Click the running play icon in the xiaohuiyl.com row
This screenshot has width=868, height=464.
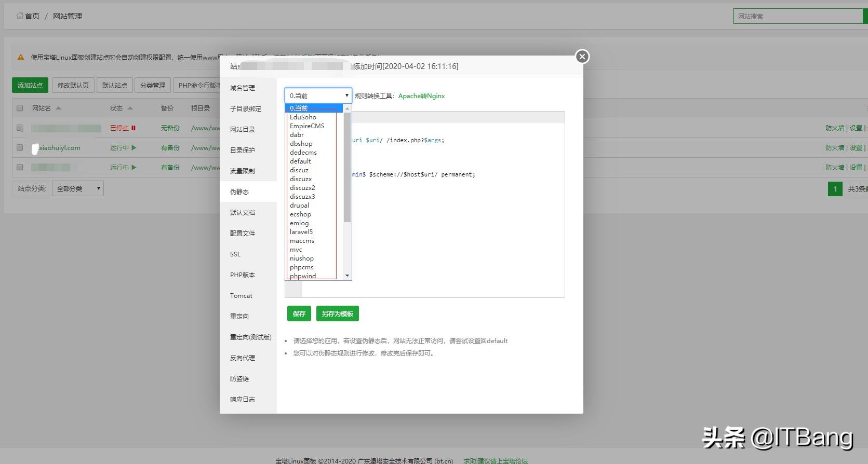click(134, 147)
